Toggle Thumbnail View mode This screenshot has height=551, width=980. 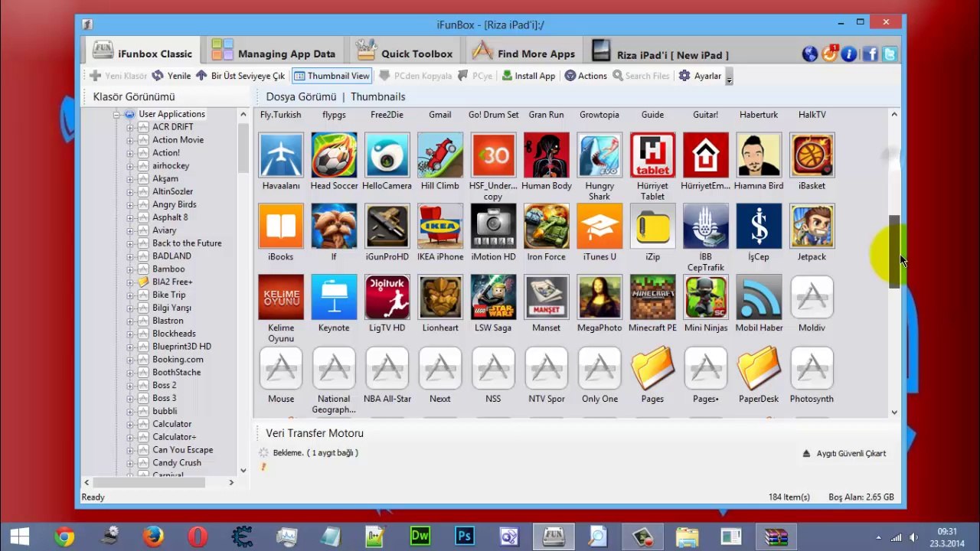(332, 76)
